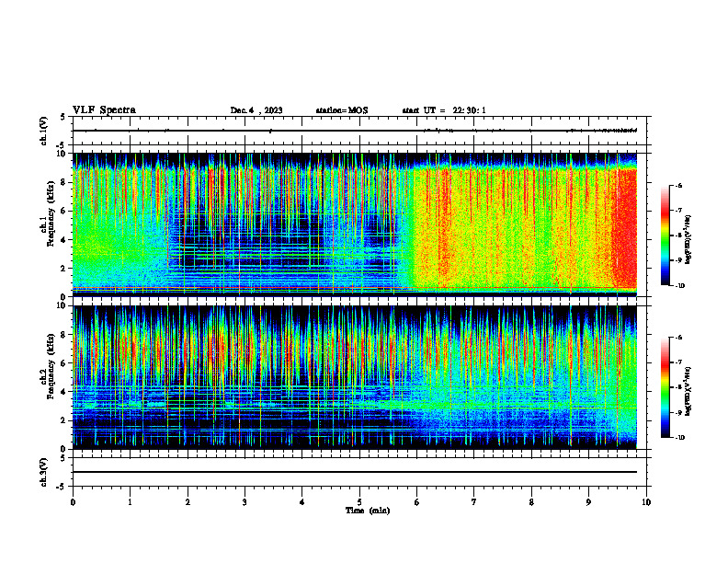Select the date text "Dec. 4, 2023"
The image size is (728, 563).
(x=256, y=110)
